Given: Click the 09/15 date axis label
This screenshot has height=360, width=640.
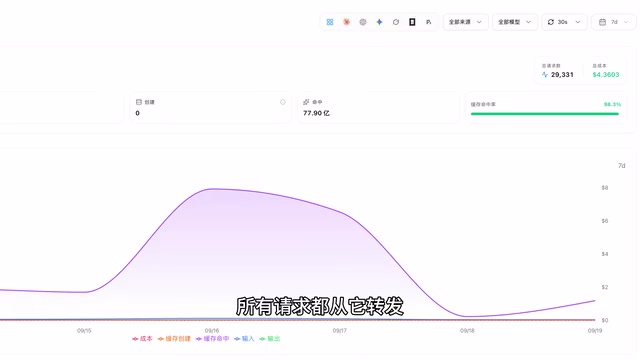Looking at the screenshot, I should click(x=84, y=331).
